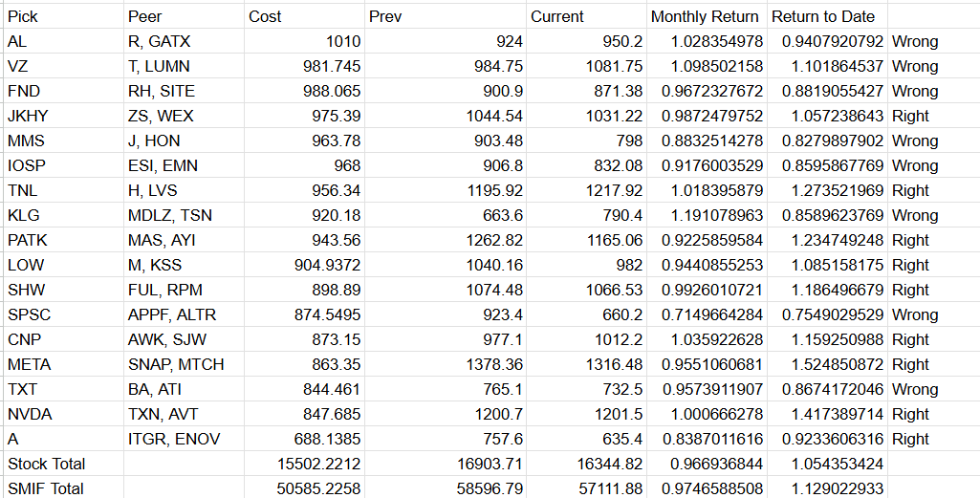
Task: Click the 'VZ' pick cell
Action: [x=63, y=66]
